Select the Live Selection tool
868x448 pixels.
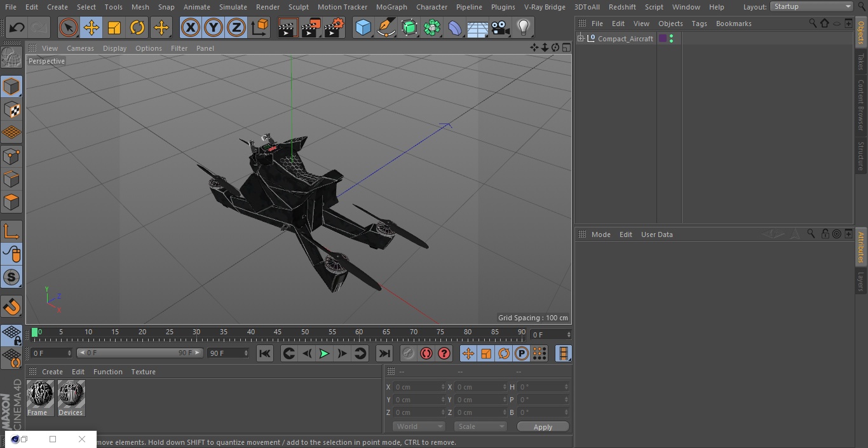(x=68, y=27)
